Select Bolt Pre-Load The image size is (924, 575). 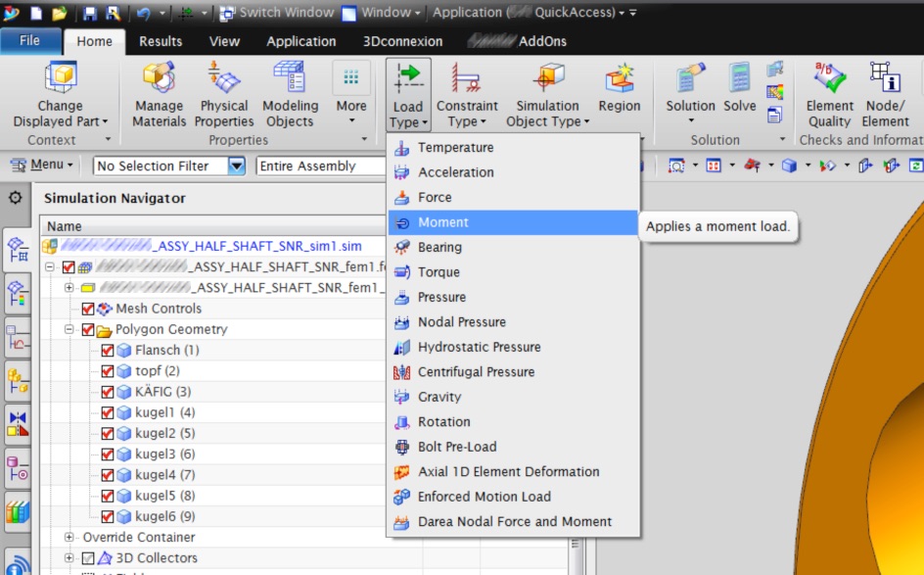513,447
